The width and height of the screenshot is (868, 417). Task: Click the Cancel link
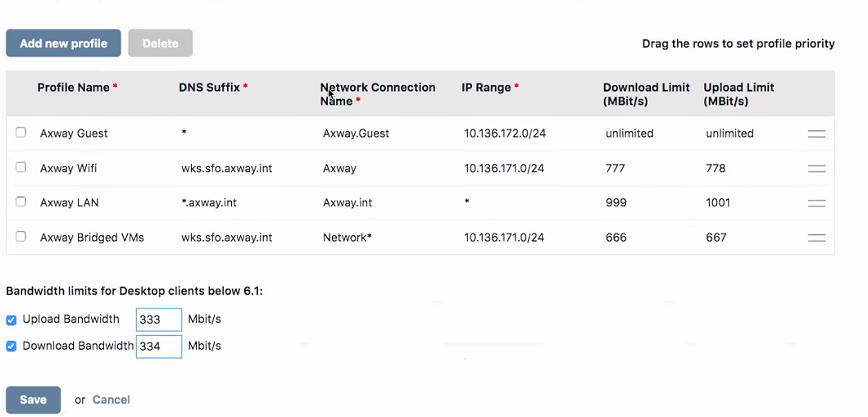coord(111,400)
